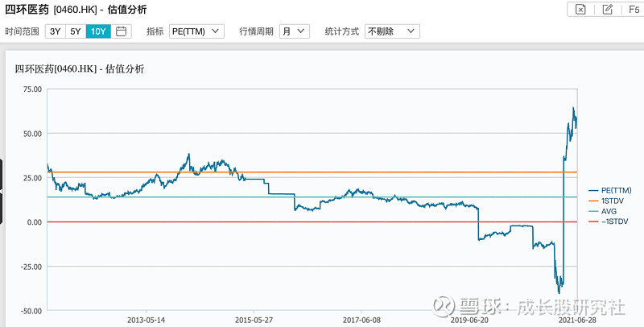The height and width of the screenshot is (327, 644).
Task: Open the PE(TTM) indicator dropdown
Action: tap(196, 31)
